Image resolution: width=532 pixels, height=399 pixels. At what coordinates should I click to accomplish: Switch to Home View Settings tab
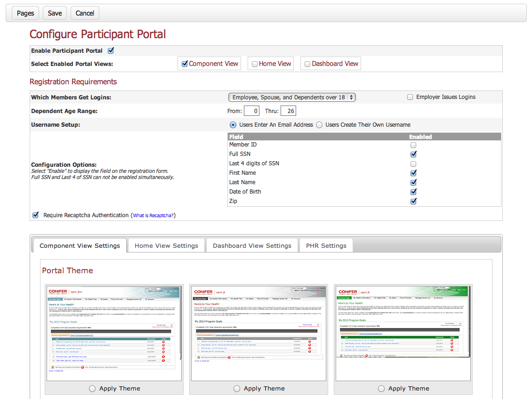click(166, 245)
